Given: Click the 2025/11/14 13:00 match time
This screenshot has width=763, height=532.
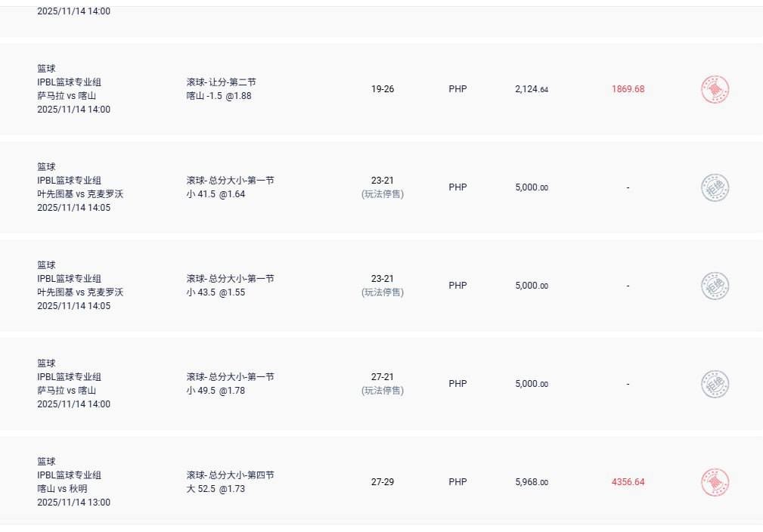Looking at the screenshot, I should pos(73,502).
